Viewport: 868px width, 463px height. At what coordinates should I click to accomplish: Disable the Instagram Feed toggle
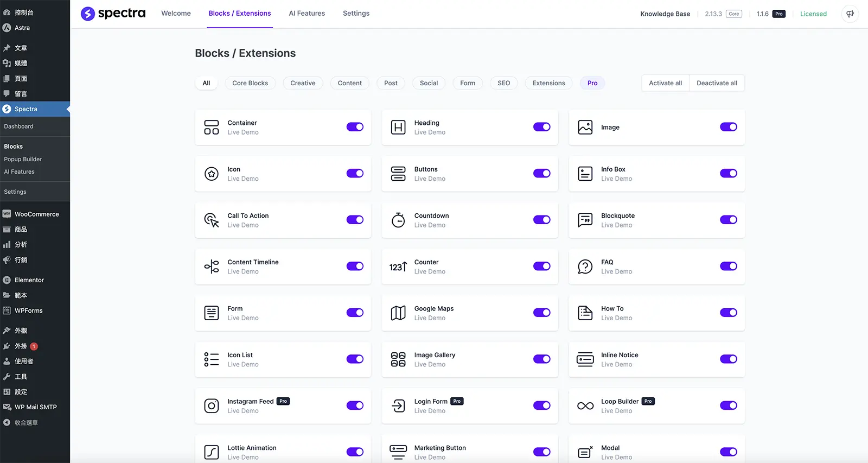[x=355, y=405]
